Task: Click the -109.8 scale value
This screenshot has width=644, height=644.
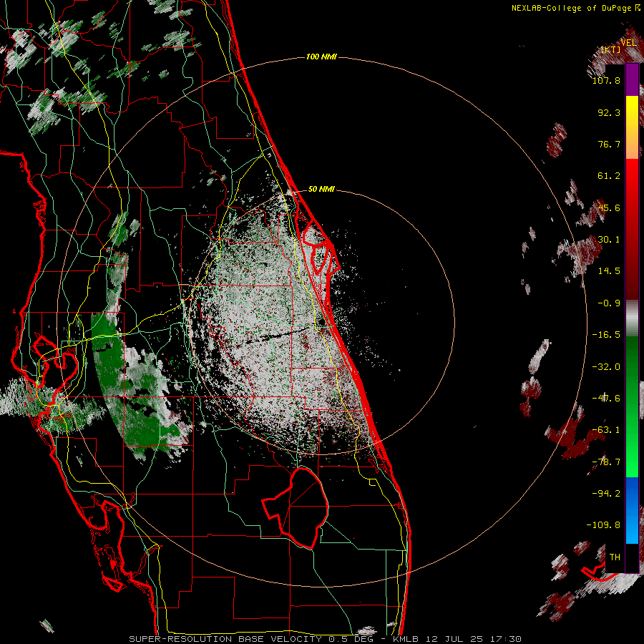Action: 603,525
